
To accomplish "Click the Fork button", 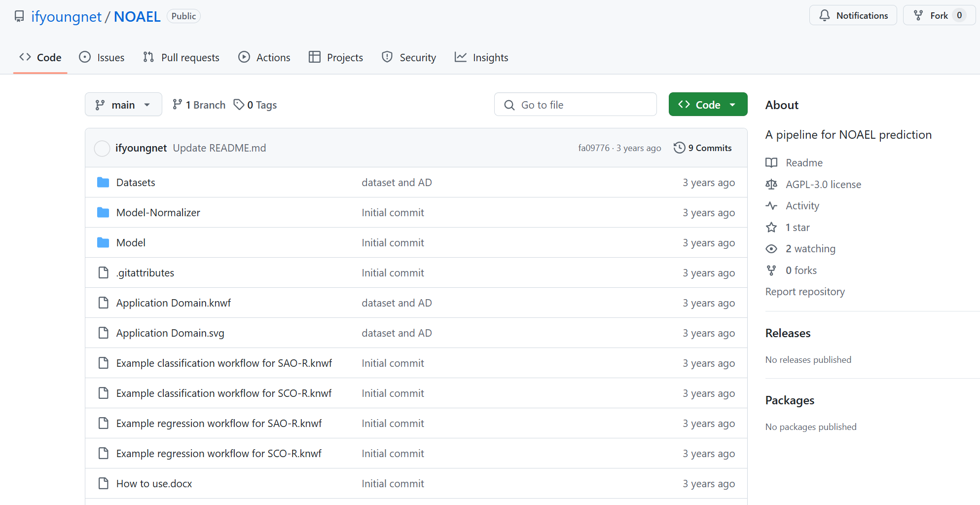I will (939, 15).
